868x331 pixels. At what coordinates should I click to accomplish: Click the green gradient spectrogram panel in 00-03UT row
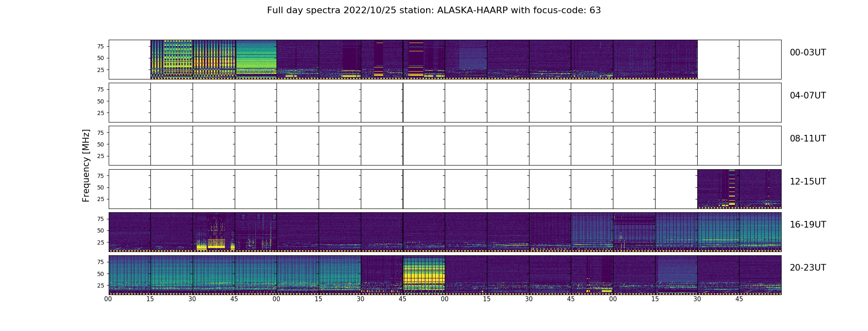click(x=256, y=60)
